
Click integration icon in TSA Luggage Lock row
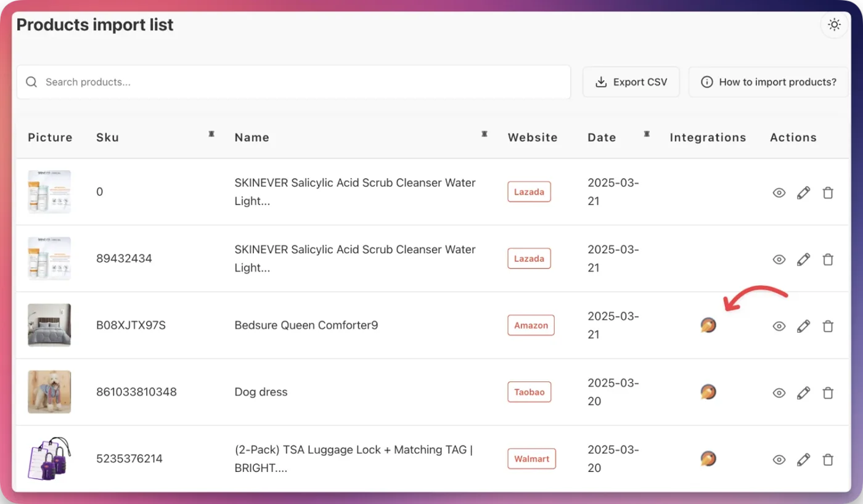tap(708, 458)
